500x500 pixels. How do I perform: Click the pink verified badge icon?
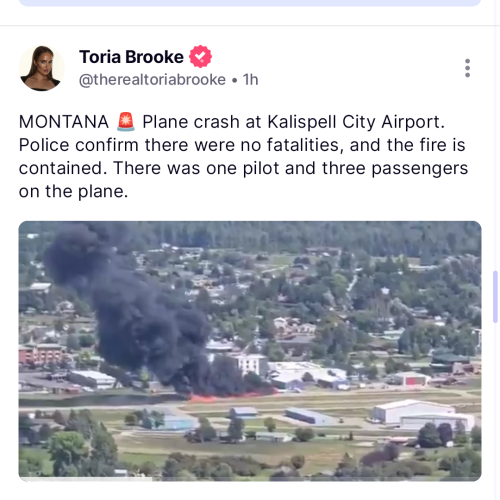click(x=200, y=57)
